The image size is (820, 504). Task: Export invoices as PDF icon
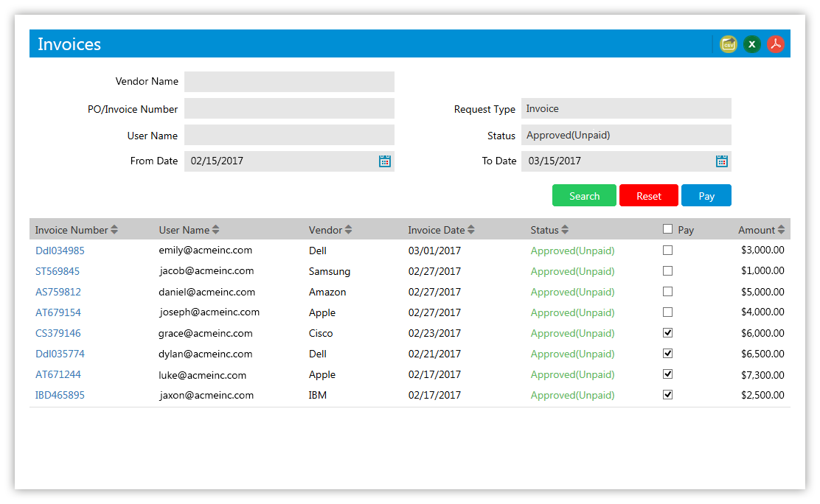click(776, 44)
